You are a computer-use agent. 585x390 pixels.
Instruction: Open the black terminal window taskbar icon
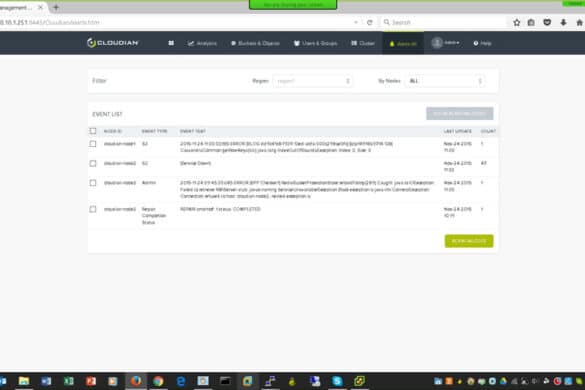(225, 381)
